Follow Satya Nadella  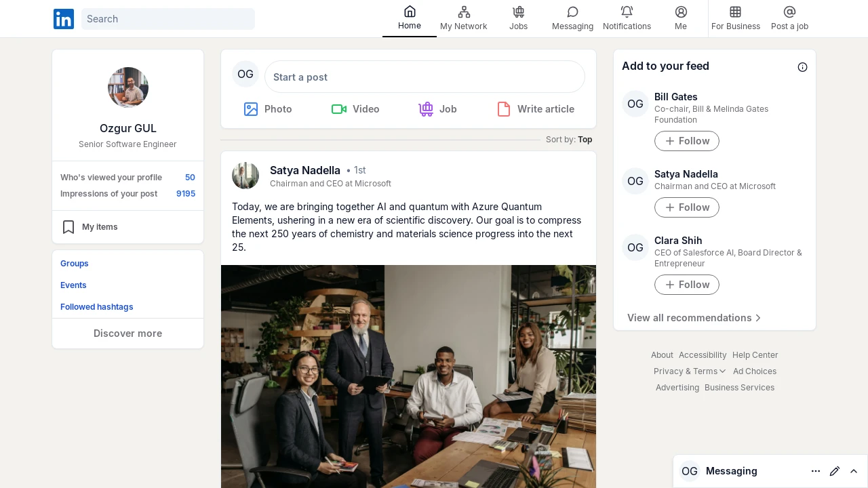coord(687,207)
